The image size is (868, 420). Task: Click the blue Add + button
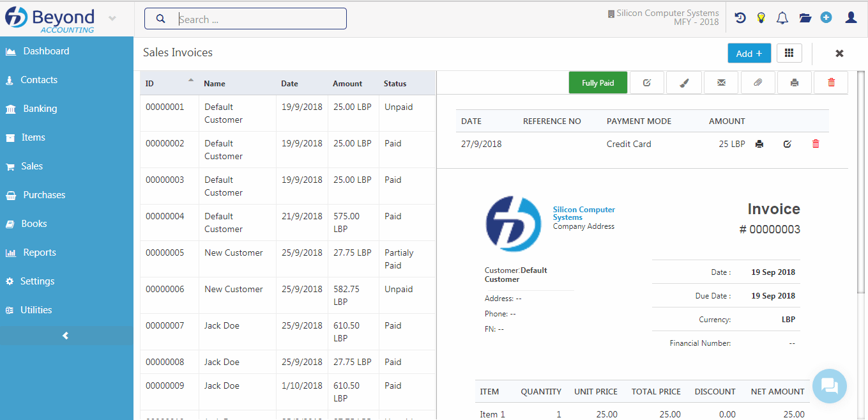749,53
